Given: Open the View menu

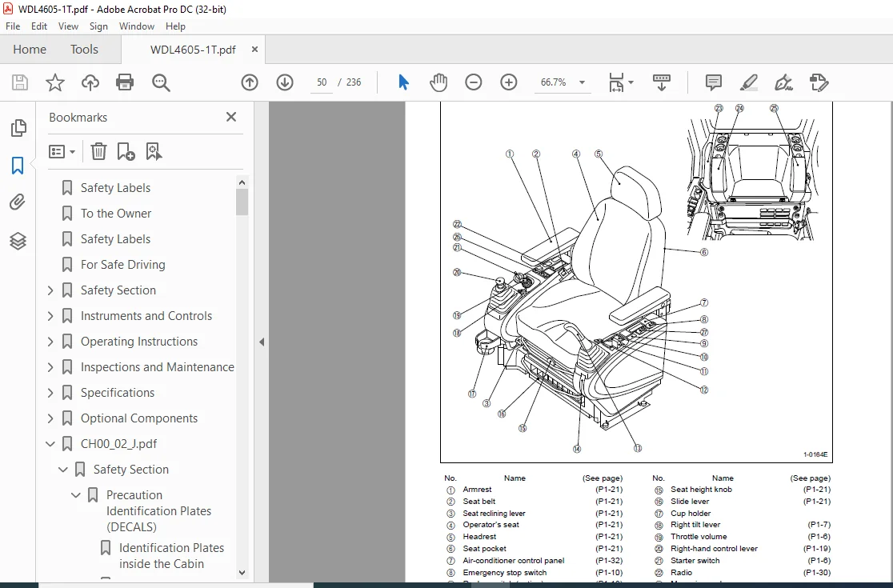Looking at the screenshot, I should point(68,26).
